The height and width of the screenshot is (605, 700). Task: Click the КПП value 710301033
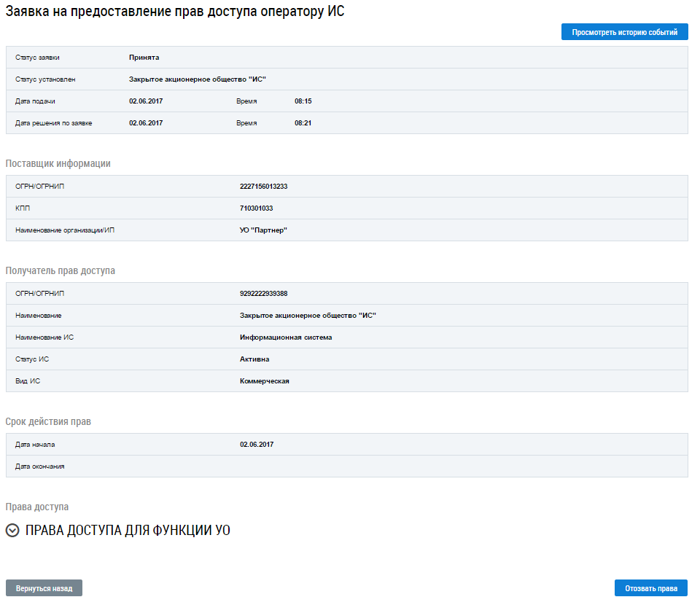click(x=256, y=208)
